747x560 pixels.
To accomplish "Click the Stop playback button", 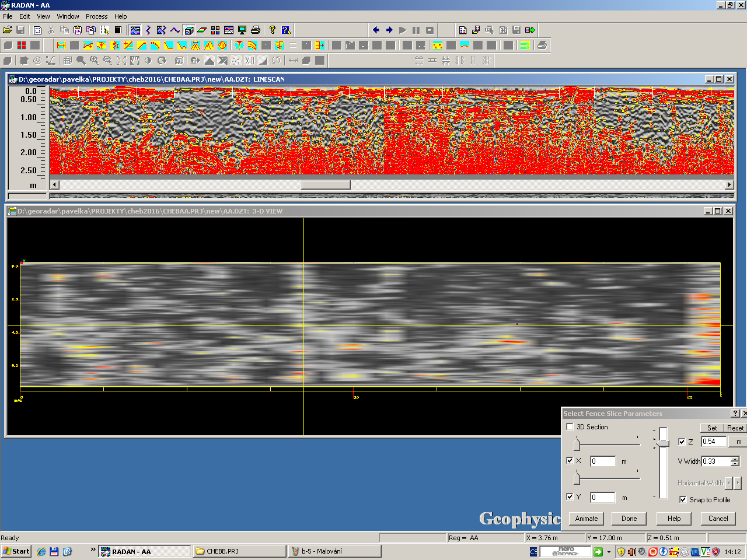I will pos(430,30).
